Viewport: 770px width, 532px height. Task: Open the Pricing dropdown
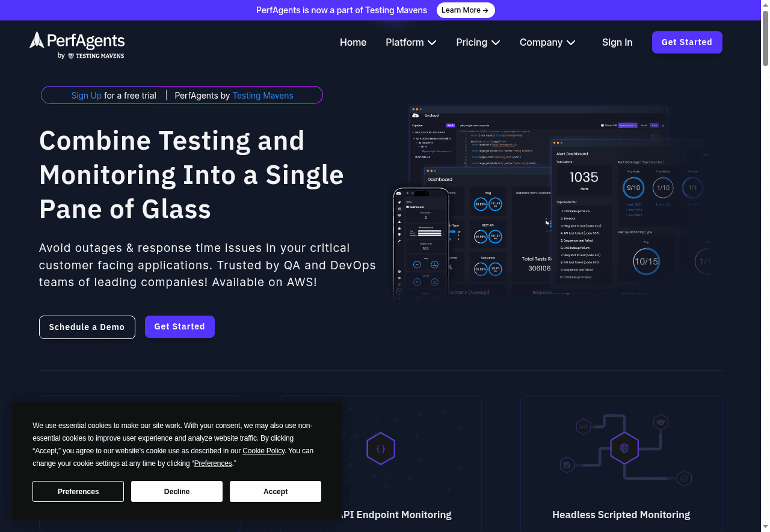(478, 42)
